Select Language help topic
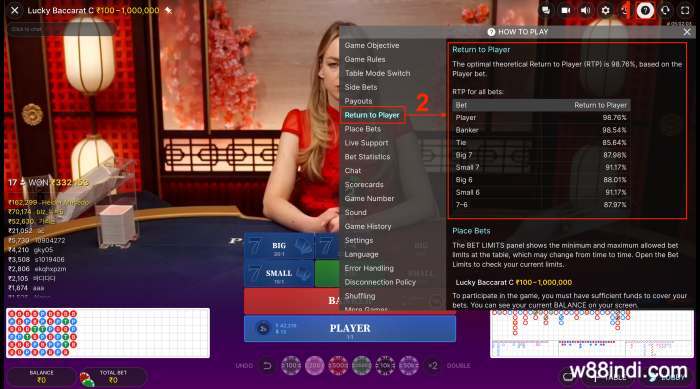 (x=361, y=254)
